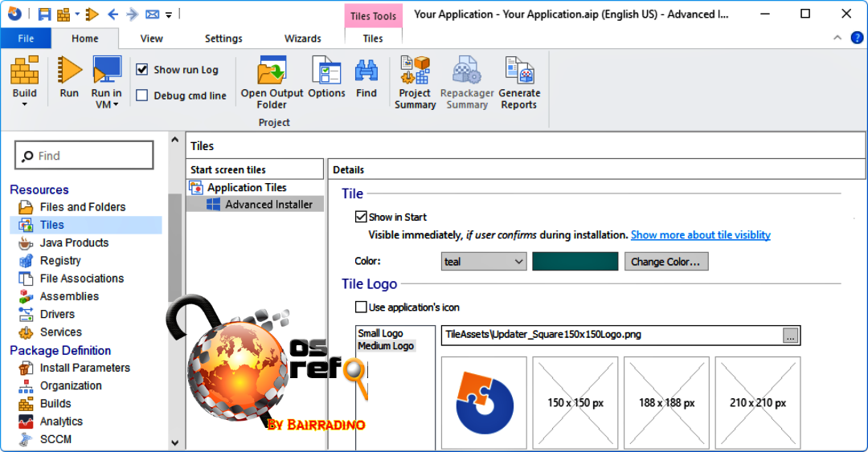Toggle Show run Log checkbox
This screenshot has width=868, height=452.
pyautogui.click(x=142, y=69)
